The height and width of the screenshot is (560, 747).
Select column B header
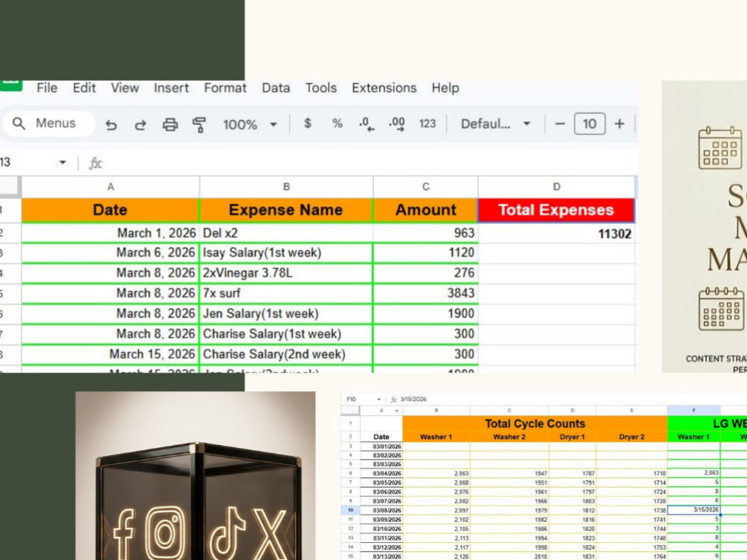coord(286,187)
